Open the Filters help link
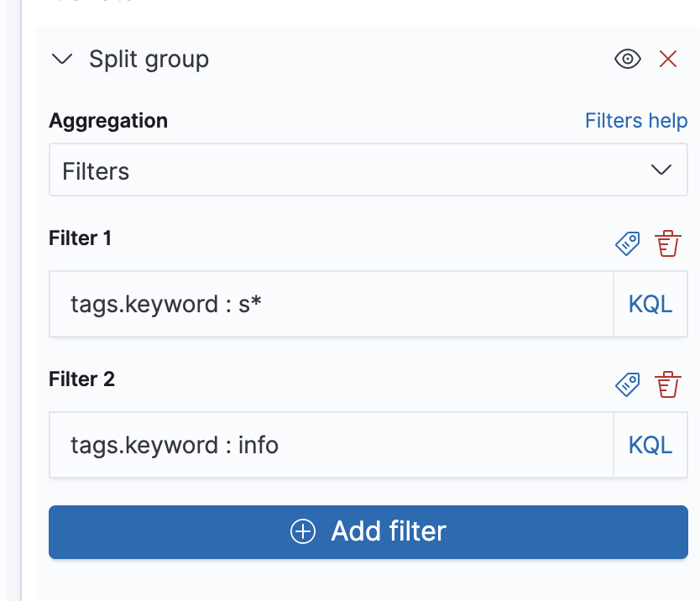 635,121
